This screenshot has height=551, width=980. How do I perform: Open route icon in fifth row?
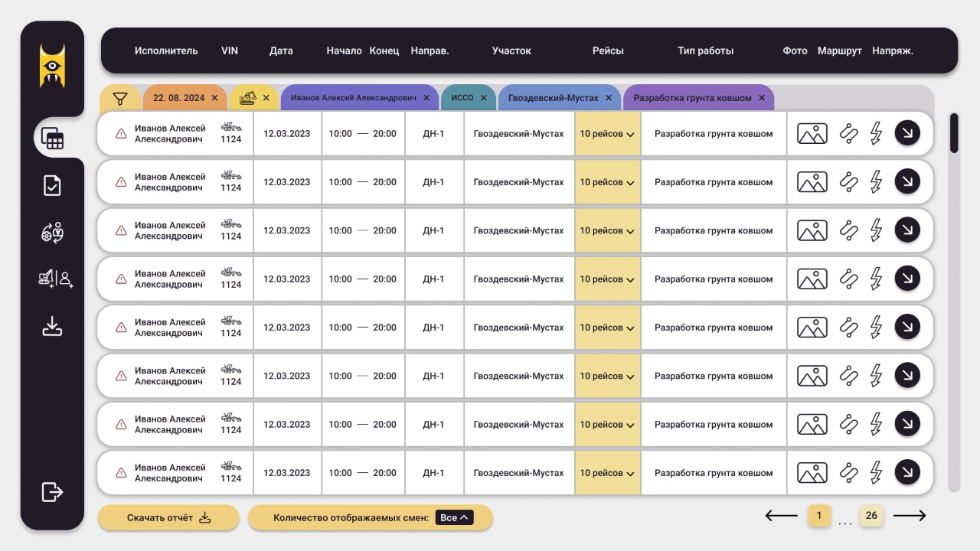point(848,328)
